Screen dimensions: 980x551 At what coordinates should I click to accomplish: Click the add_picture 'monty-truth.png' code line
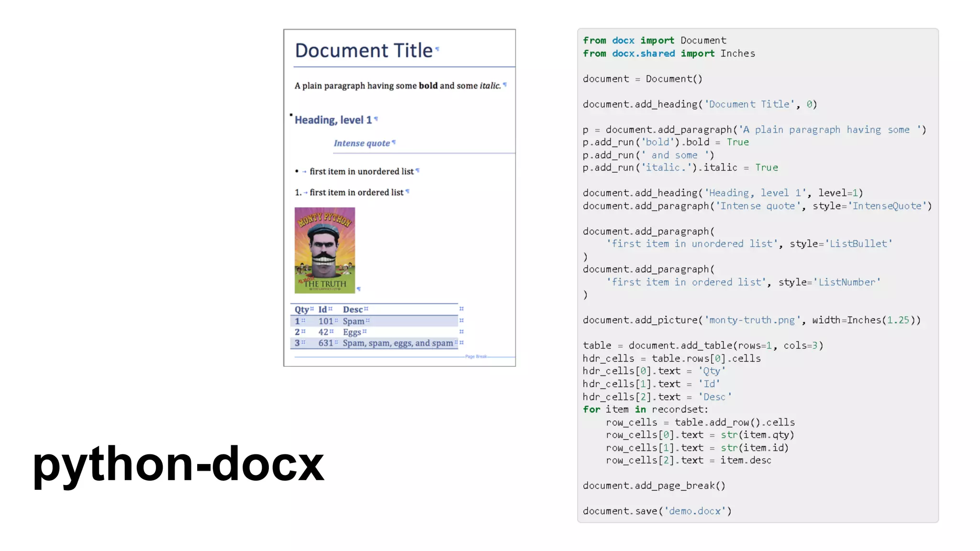(x=751, y=320)
